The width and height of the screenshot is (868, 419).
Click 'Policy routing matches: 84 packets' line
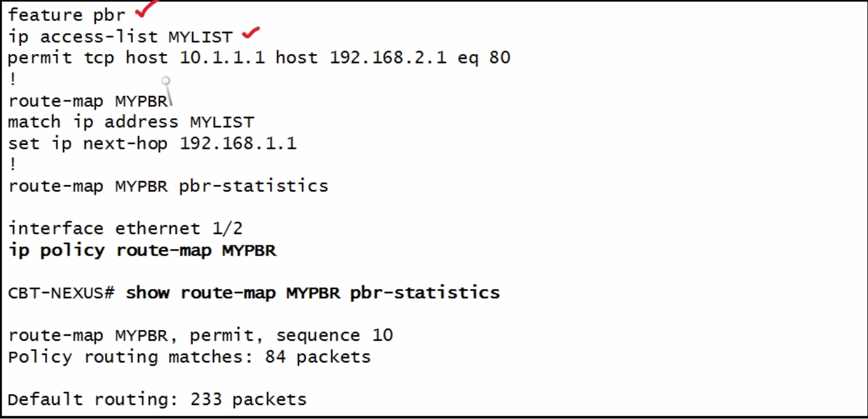coord(189,357)
